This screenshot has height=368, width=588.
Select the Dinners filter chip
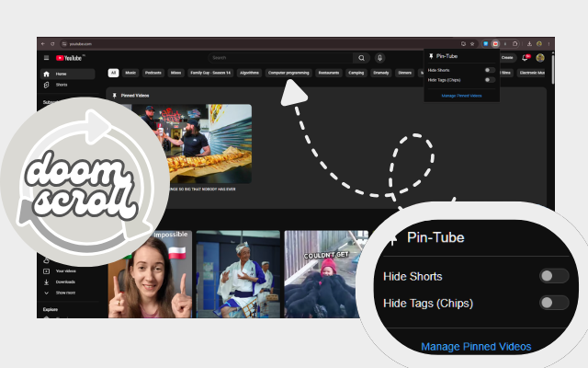pyautogui.click(x=404, y=73)
